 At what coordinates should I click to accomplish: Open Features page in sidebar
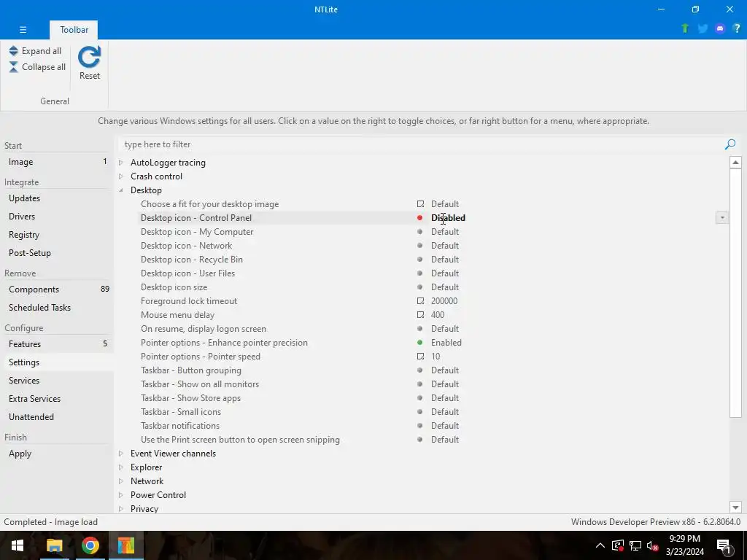(57, 344)
